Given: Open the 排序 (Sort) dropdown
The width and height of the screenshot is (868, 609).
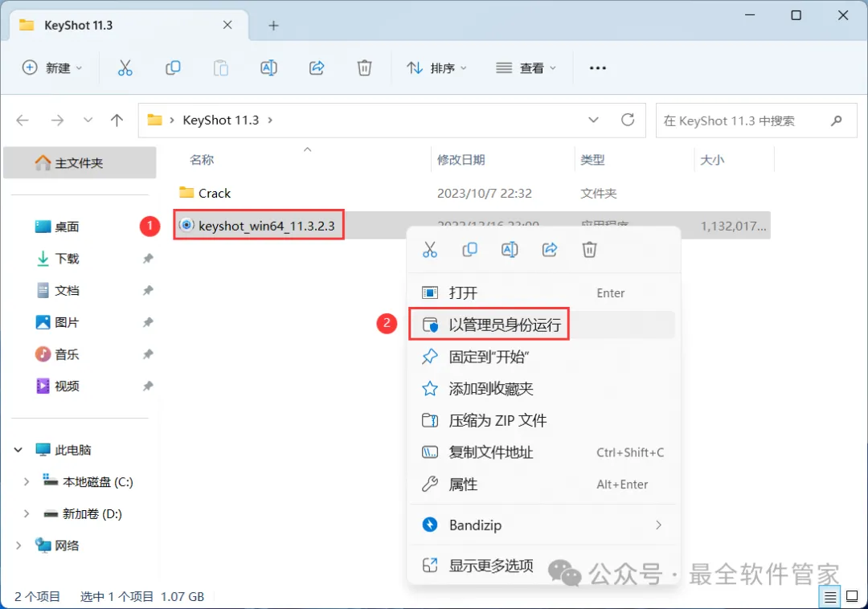Looking at the screenshot, I should (x=436, y=68).
